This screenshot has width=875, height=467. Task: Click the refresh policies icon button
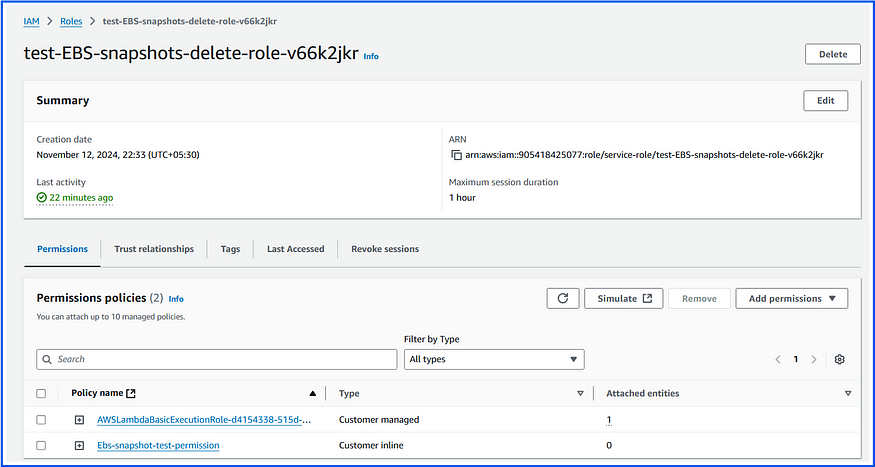562,299
